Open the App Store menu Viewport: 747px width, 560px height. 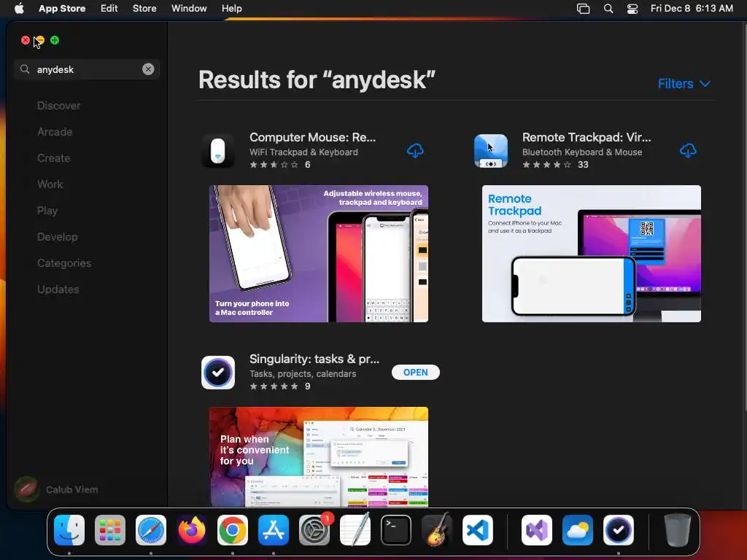(62, 9)
